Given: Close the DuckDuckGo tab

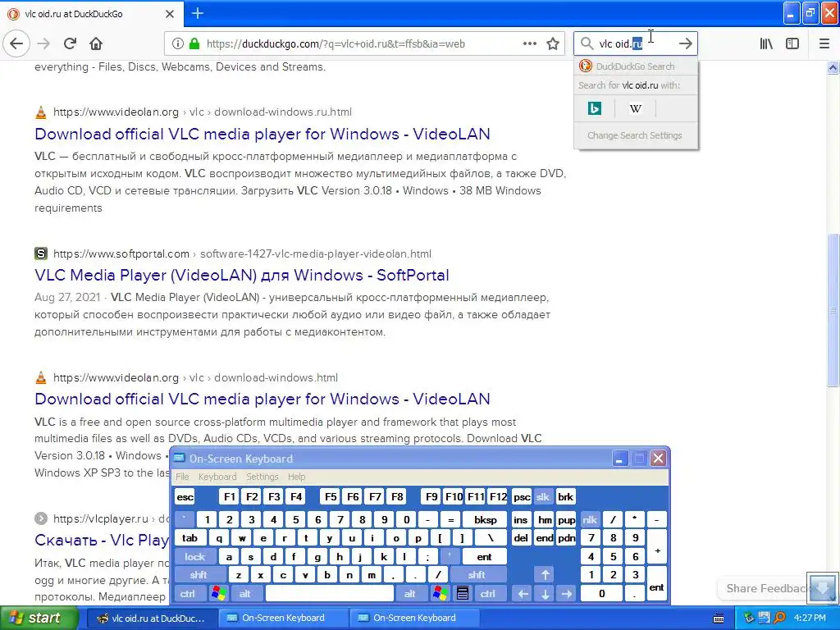Looking at the screenshot, I should (169, 14).
